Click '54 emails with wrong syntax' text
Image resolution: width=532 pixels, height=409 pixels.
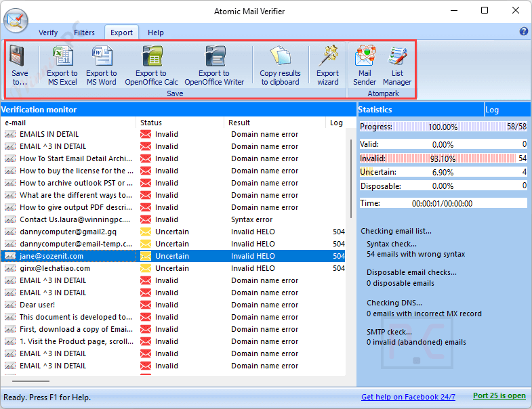[x=415, y=254]
